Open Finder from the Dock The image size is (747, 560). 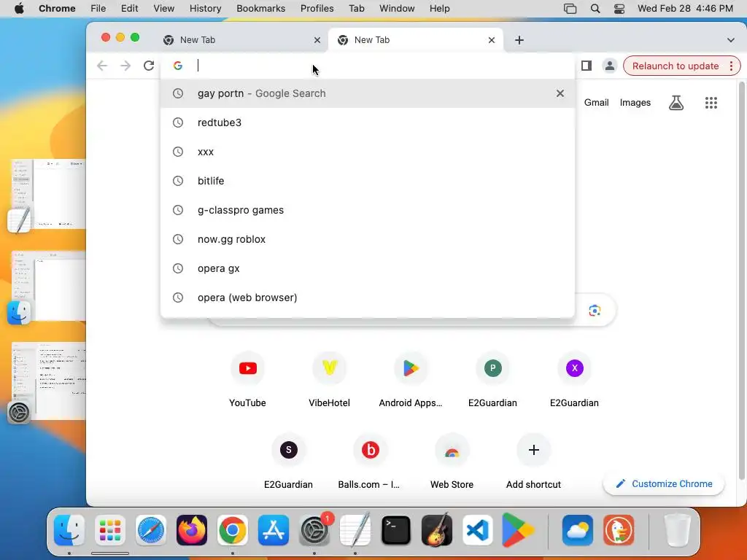click(x=69, y=530)
